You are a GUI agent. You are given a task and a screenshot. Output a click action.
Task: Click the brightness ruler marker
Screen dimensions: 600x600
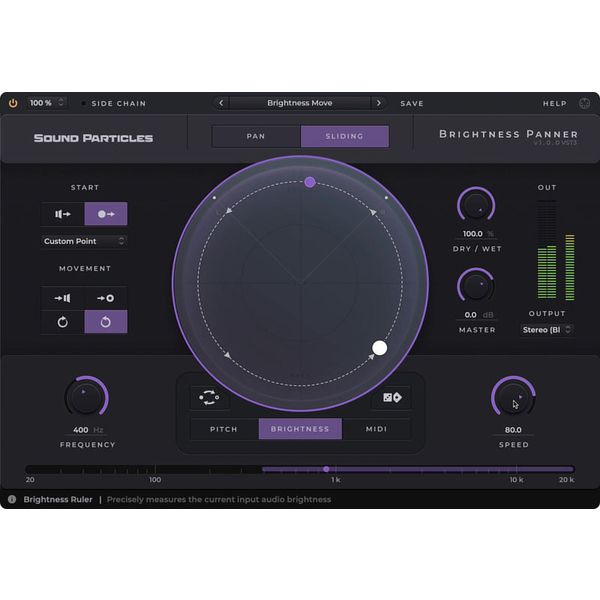pos(326,469)
